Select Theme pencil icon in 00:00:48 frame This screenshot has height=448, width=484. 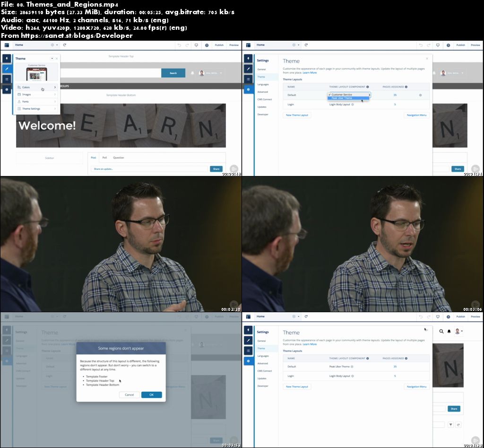(7, 69)
